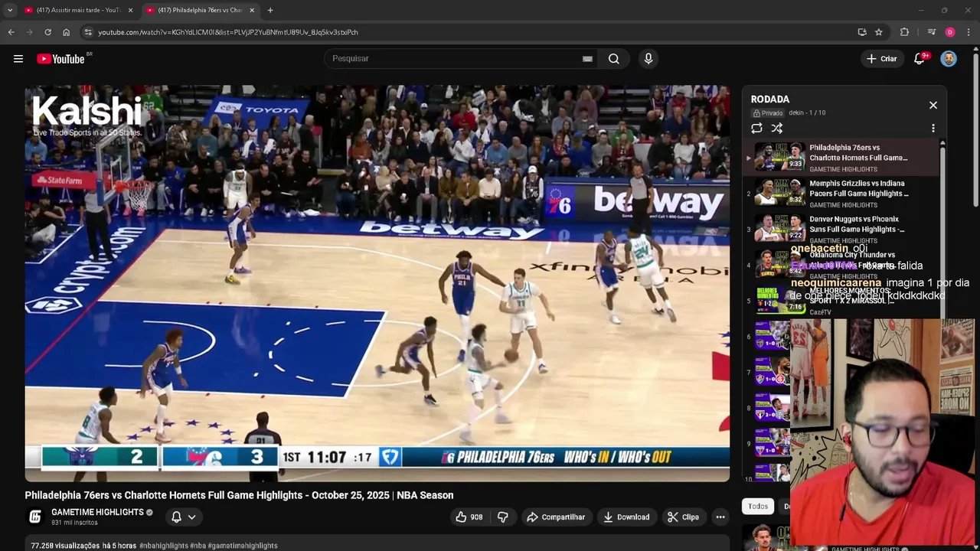
Task: Click the Compartilhar share button
Action: (x=556, y=517)
